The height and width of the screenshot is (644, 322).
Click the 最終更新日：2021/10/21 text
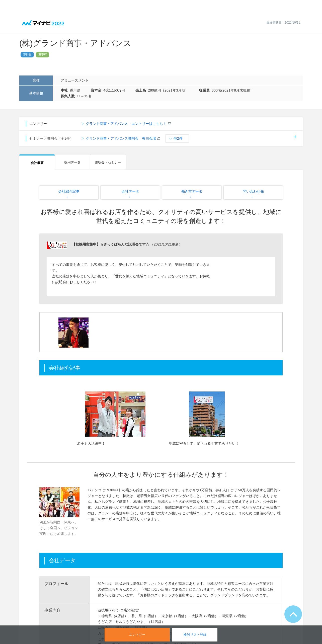click(283, 23)
